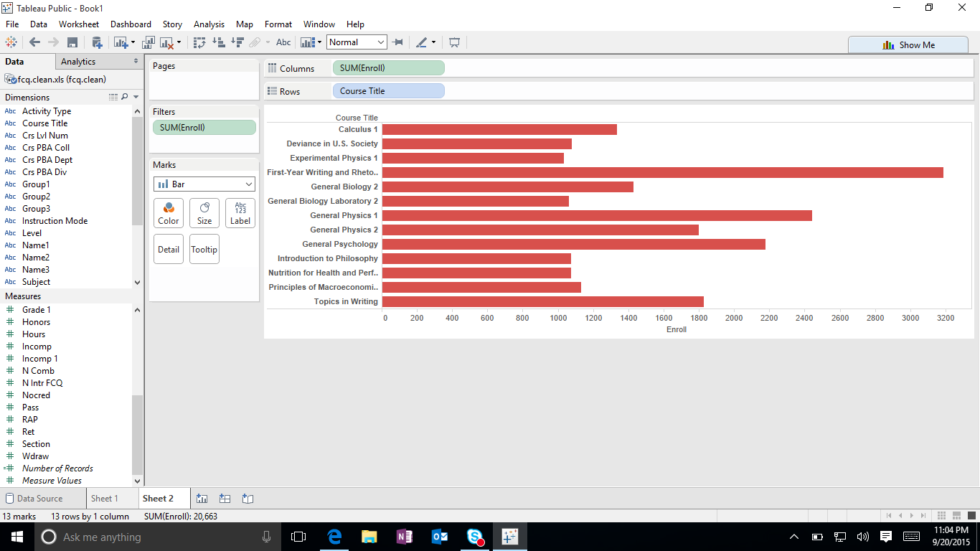Open the taskbar volume speaker icon
This screenshot has width=980, height=551.
point(863,537)
